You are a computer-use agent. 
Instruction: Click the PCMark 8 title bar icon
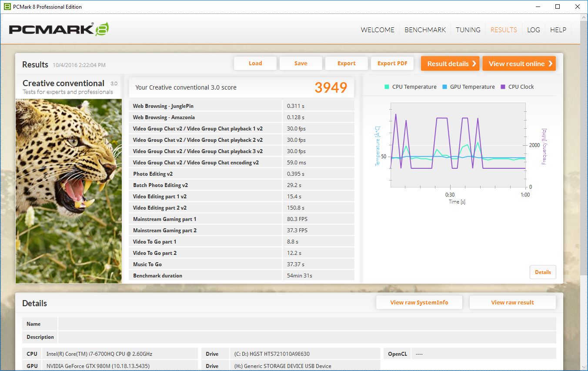click(7, 7)
